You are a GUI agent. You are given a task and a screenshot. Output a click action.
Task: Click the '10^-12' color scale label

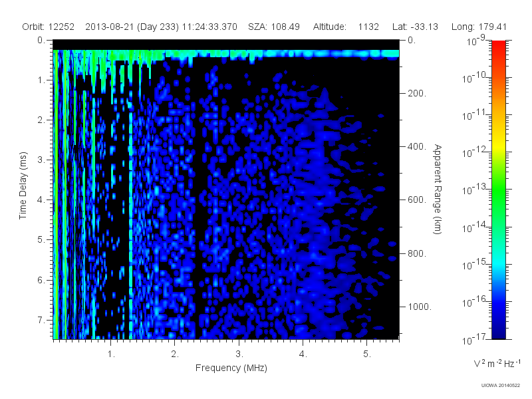[x=474, y=152]
